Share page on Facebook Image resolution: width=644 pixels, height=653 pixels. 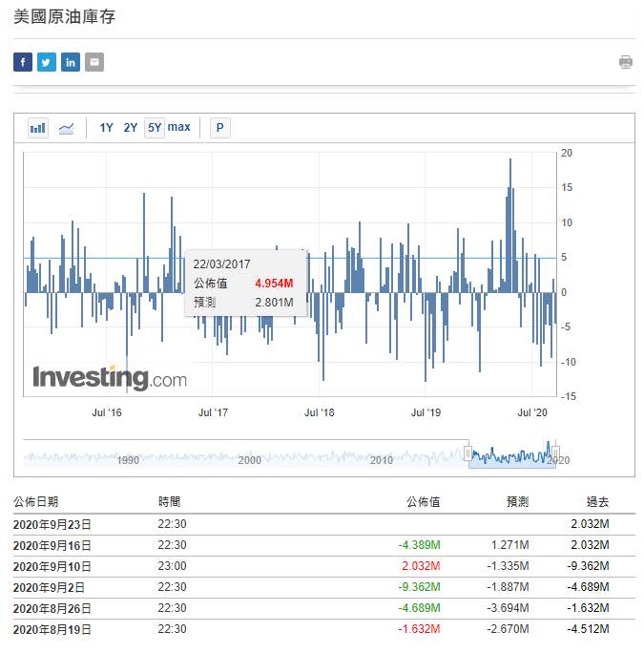(x=23, y=62)
